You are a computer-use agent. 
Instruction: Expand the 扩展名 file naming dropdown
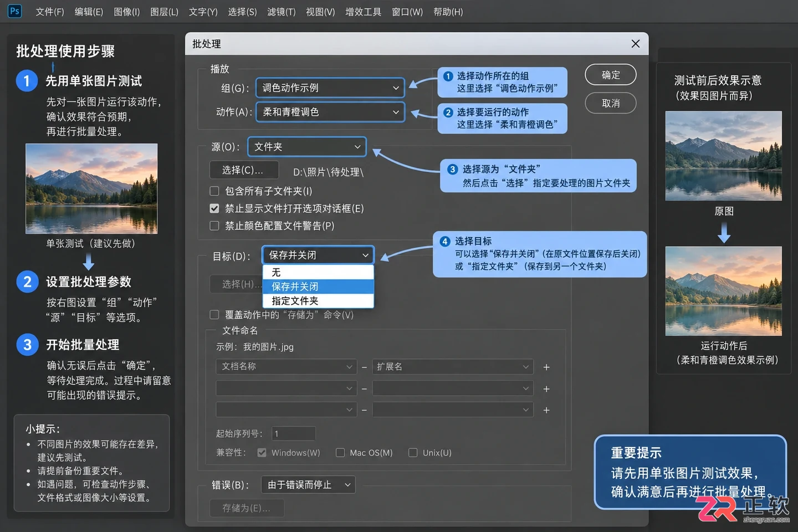453,367
